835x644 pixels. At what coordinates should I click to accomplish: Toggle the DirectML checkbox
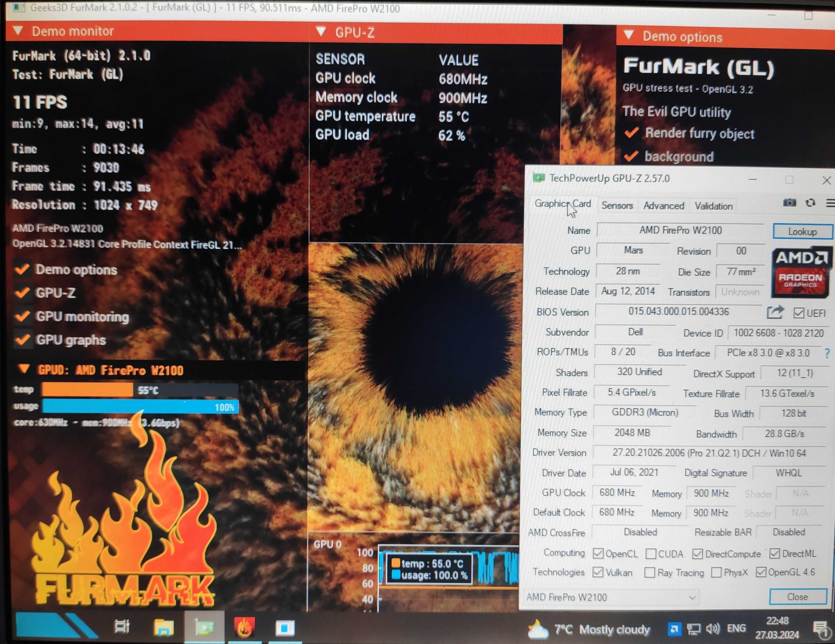tap(775, 553)
